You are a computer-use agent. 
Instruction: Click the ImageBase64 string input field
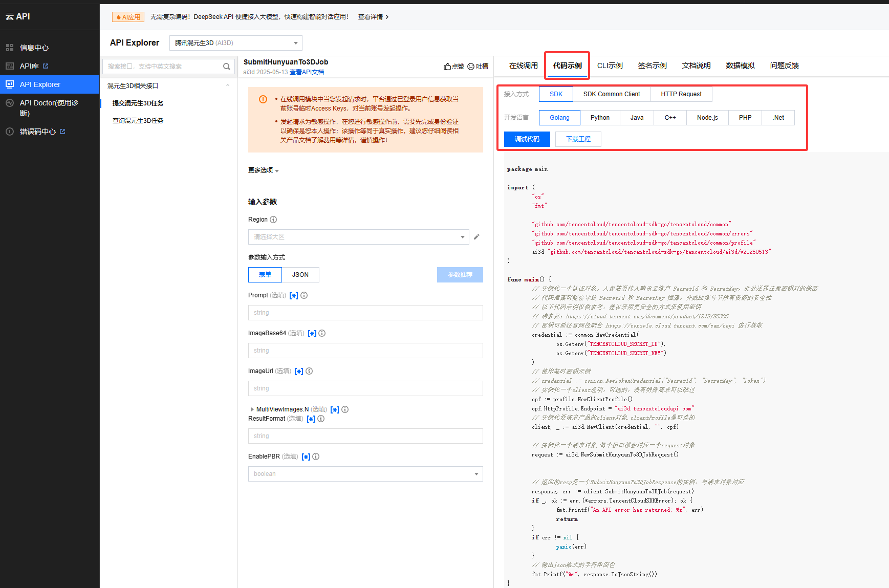[x=365, y=351]
